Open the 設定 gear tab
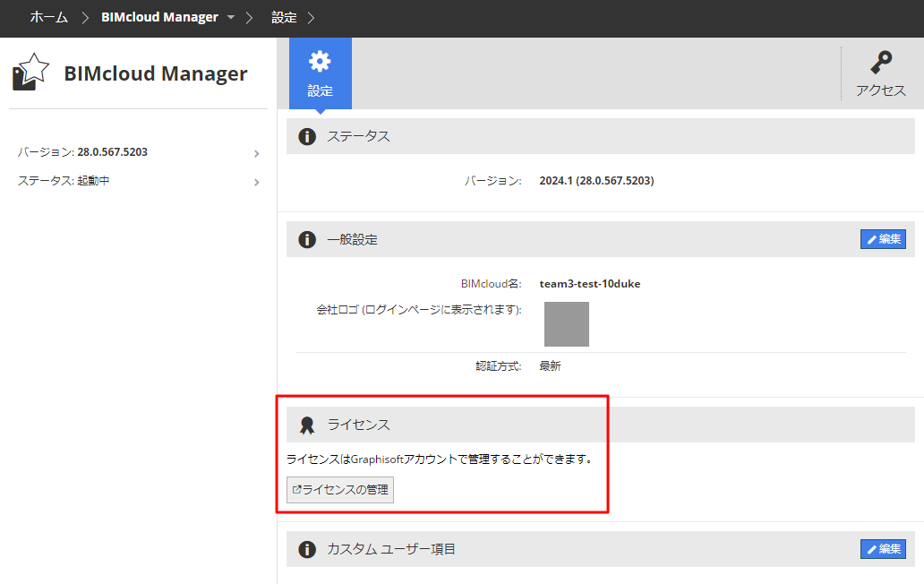924x584 pixels. click(x=320, y=73)
